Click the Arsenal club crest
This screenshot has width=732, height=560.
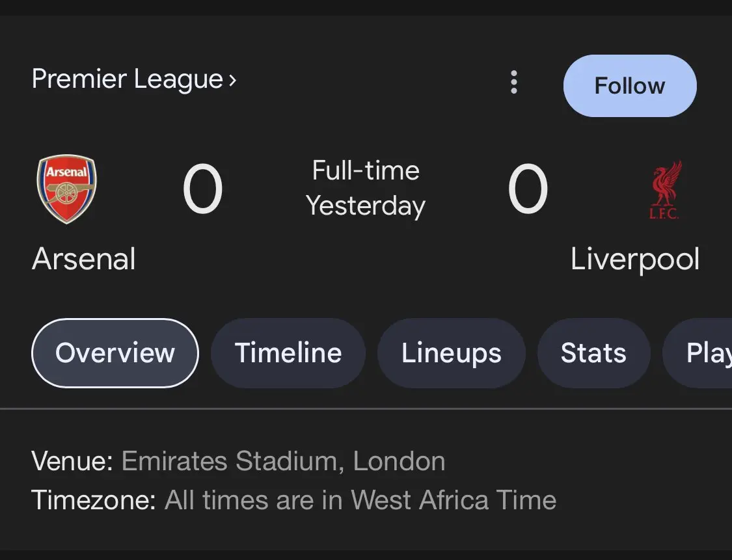point(66,189)
